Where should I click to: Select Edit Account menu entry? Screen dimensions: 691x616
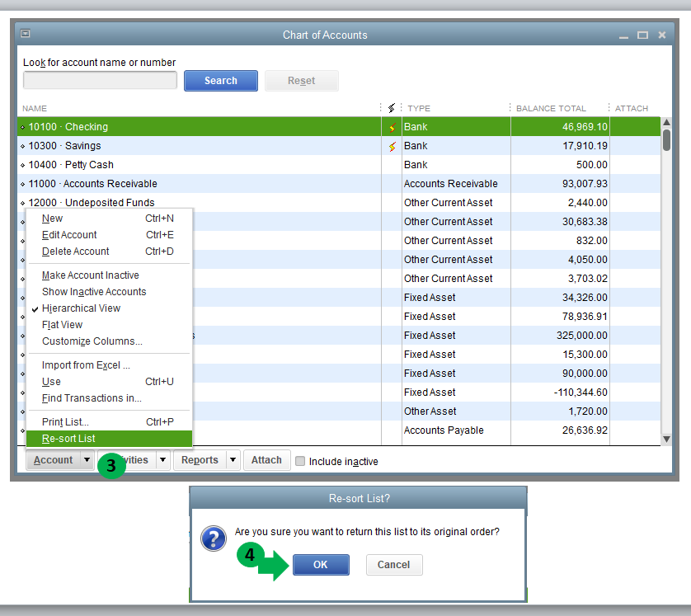click(x=110, y=235)
